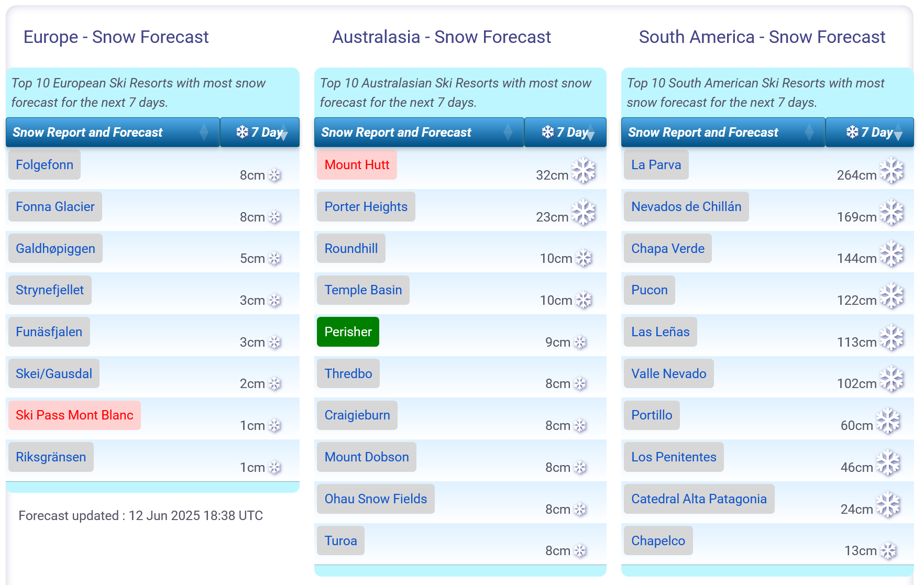The width and height of the screenshot is (924, 585).
Task: Go to the La Parva resort page
Action: point(656,164)
